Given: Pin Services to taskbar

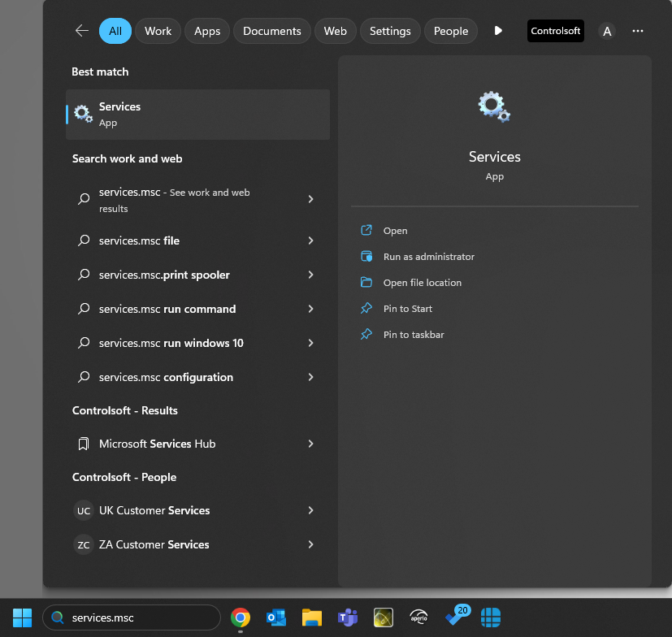Looking at the screenshot, I should pos(414,335).
